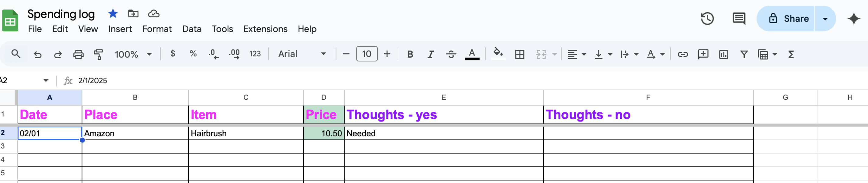Select the Hairbrush cell

tap(246, 133)
